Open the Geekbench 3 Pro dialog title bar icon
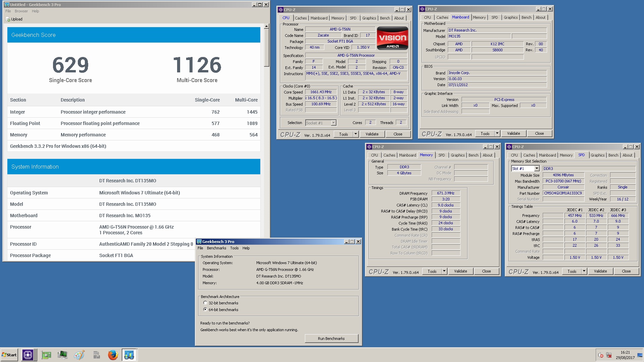The image size is (644, 362). coord(199,242)
